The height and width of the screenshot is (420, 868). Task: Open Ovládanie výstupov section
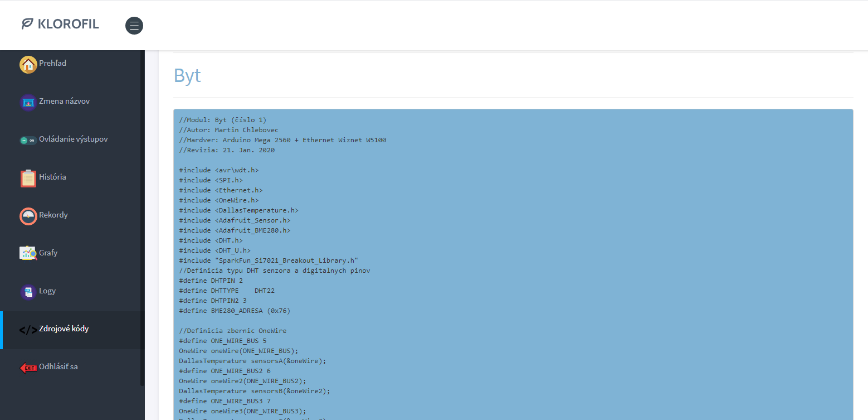(x=72, y=139)
